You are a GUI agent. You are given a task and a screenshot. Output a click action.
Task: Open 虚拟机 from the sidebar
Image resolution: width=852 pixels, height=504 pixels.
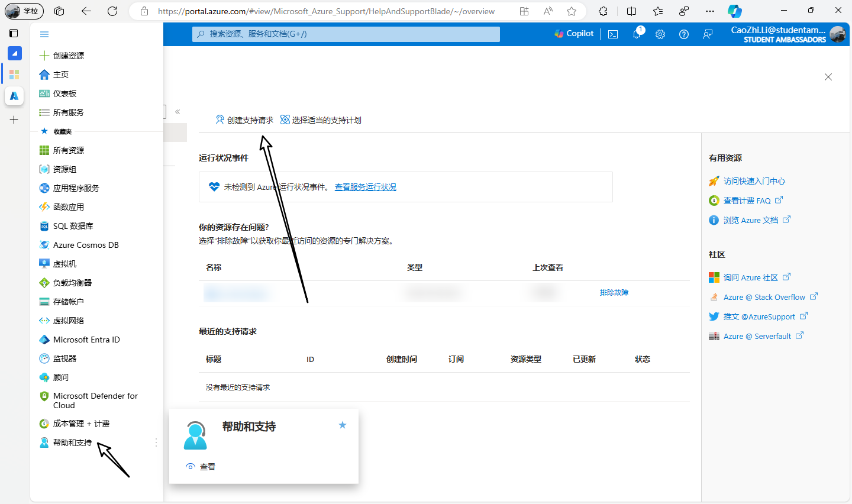66,263
